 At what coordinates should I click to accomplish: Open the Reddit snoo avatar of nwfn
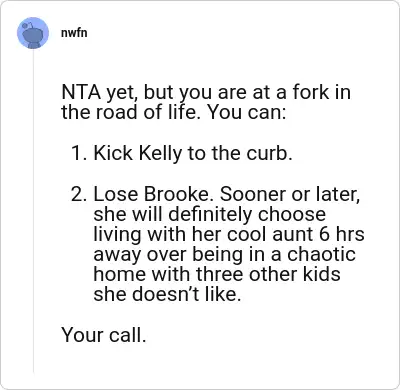33,33
